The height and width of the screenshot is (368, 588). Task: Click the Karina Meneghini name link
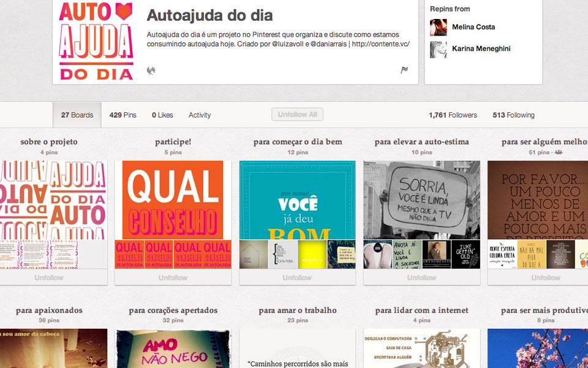coord(481,48)
